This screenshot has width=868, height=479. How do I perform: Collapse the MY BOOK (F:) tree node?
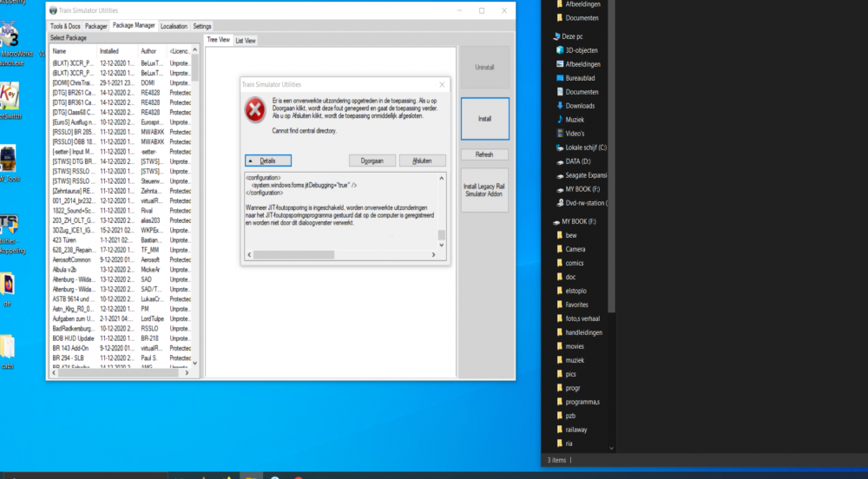click(549, 222)
